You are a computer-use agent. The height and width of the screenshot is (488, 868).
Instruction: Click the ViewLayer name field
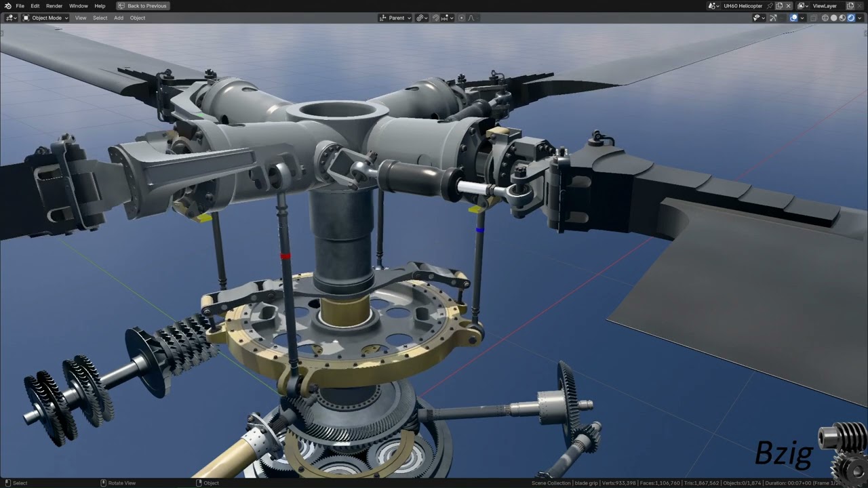point(829,5)
